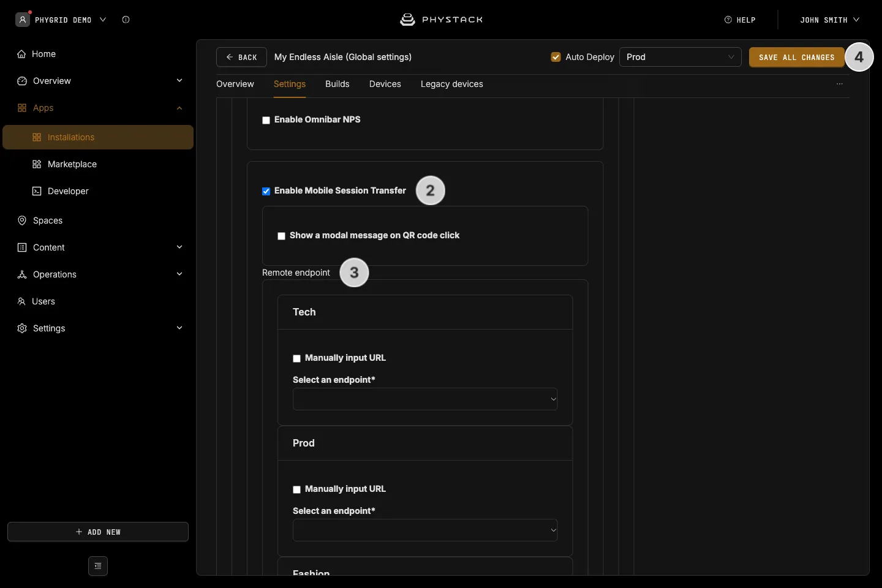Switch to the Overview tab
882x588 pixels.
[x=235, y=84]
